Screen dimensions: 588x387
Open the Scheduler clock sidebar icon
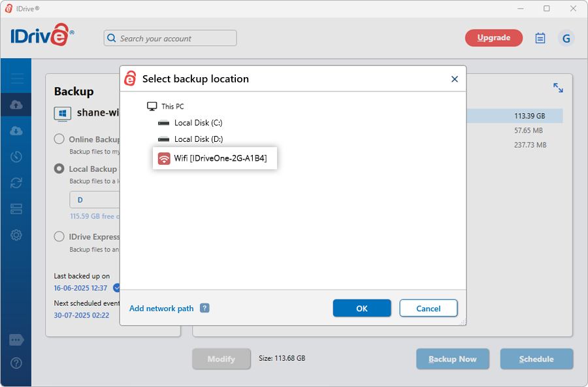[x=16, y=156]
